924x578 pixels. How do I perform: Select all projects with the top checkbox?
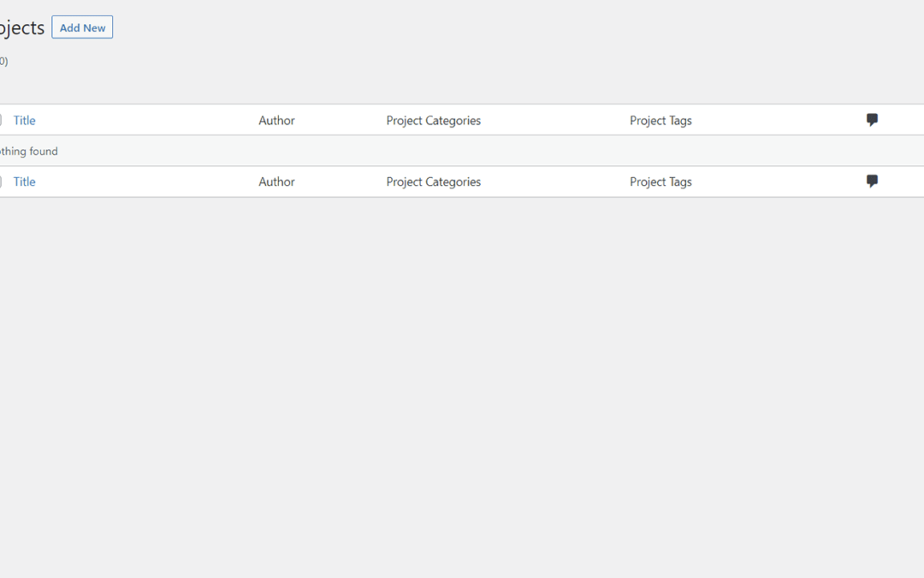(x=2, y=120)
